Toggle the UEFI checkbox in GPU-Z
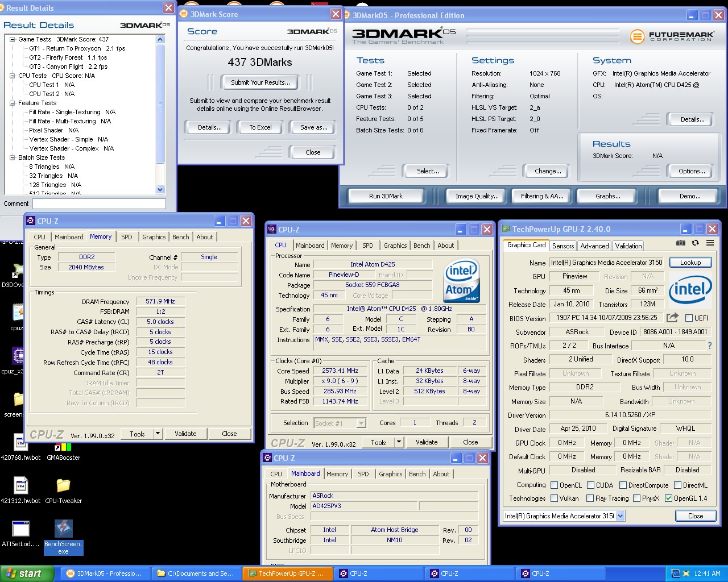Image resolution: width=728 pixels, height=582 pixels. pyautogui.click(x=689, y=318)
